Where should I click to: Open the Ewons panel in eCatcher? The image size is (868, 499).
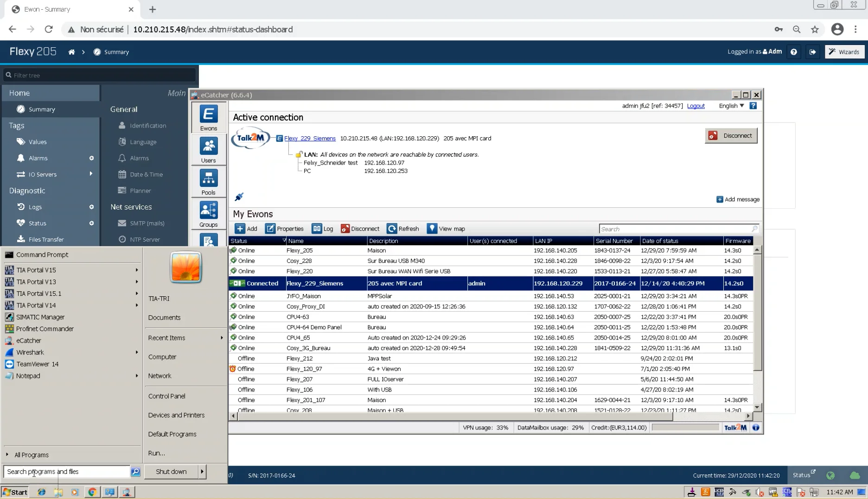pyautogui.click(x=208, y=117)
